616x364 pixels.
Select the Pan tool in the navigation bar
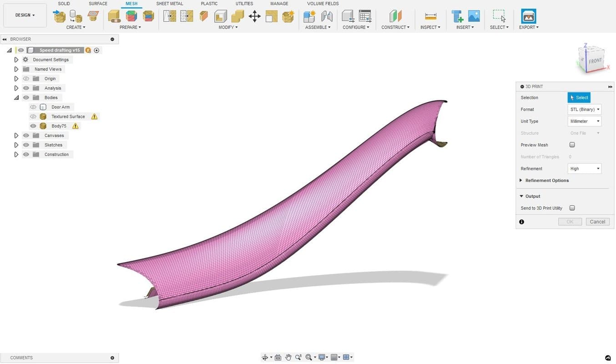tap(288, 357)
